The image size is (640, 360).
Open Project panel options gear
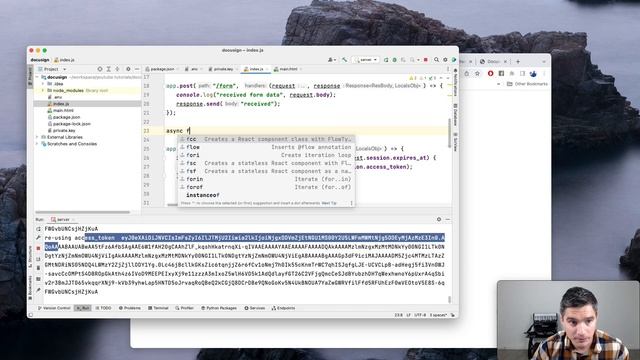click(x=128, y=69)
